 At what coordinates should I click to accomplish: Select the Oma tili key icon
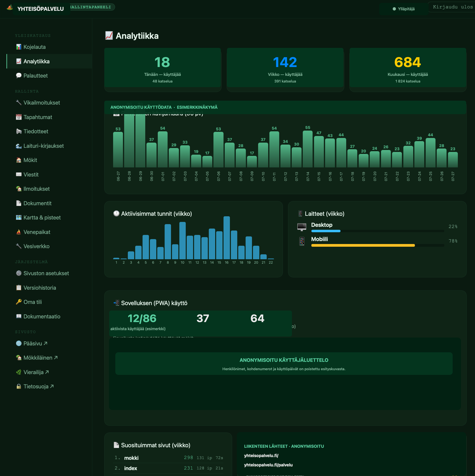click(x=19, y=302)
